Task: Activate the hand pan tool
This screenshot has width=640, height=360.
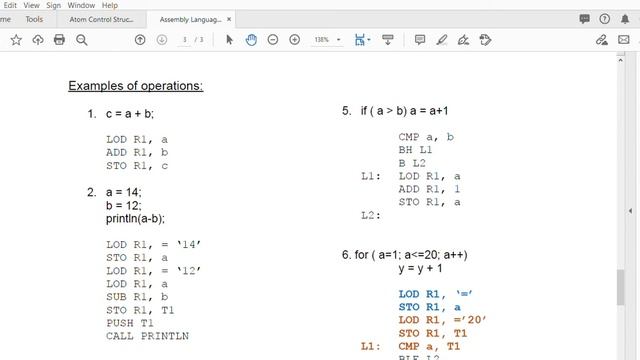Action: pyautogui.click(x=251, y=40)
